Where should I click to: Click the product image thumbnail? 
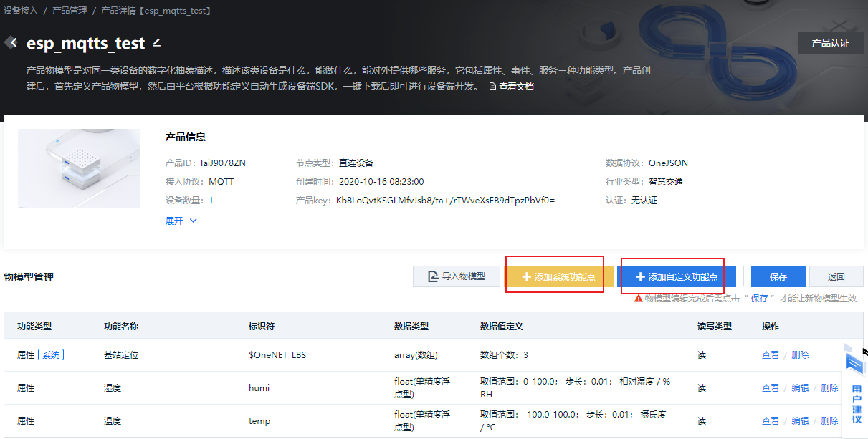point(79,168)
